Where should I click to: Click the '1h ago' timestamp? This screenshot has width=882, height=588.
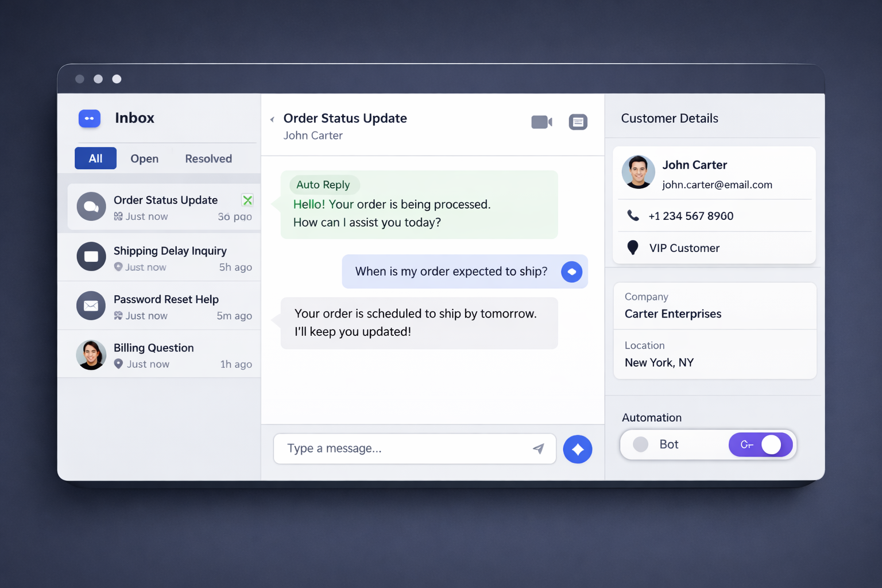(x=236, y=364)
